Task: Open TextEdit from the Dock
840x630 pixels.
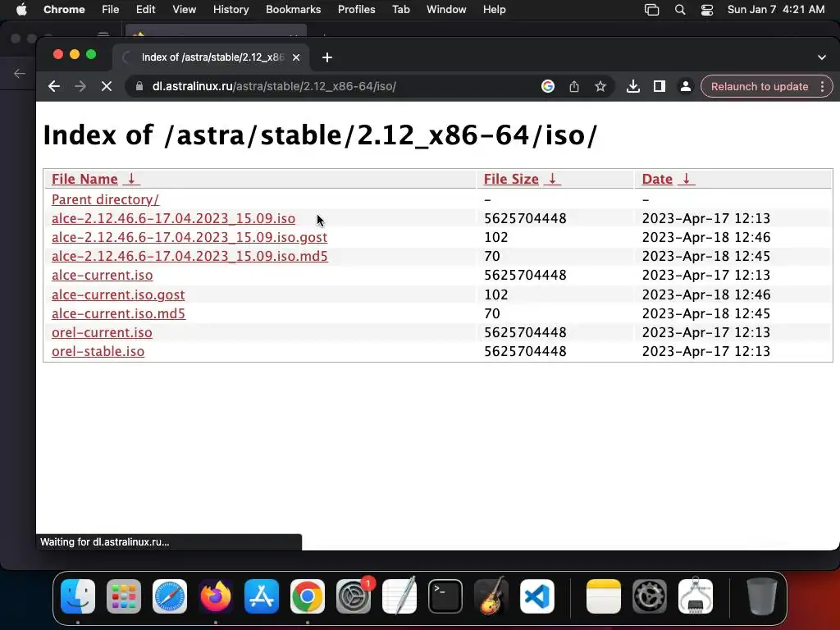Action: pyautogui.click(x=399, y=596)
